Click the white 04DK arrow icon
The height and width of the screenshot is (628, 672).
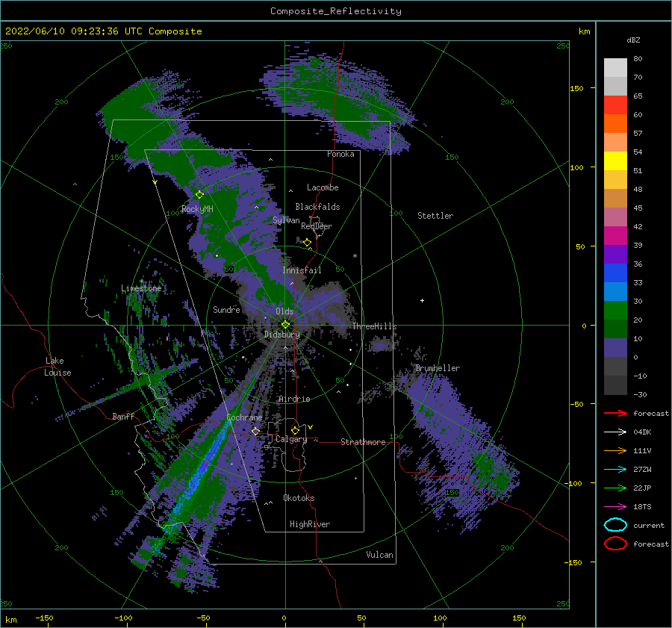click(615, 432)
